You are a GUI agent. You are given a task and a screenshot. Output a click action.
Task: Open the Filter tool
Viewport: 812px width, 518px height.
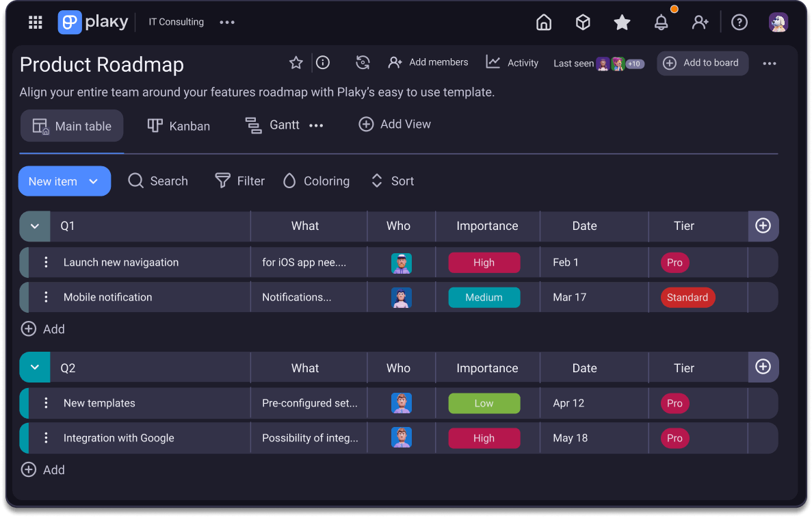pyautogui.click(x=239, y=181)
